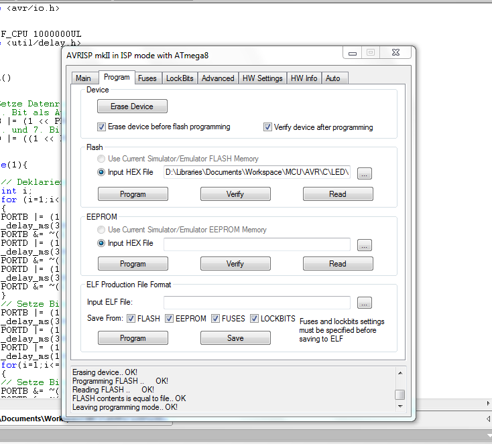Select Use Current Simulator/Emulator EEPROM Memory
Screen dimensions: 492x448
[x=101, y=230]
